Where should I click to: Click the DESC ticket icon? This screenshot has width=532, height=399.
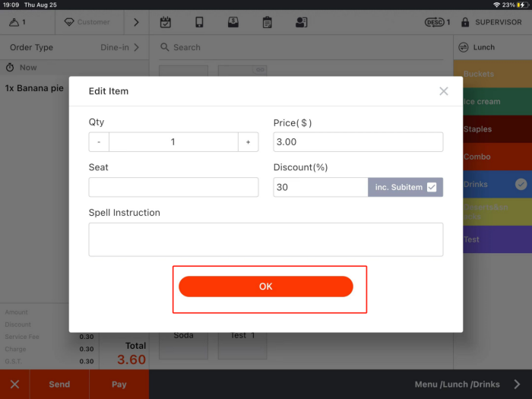coord(436,22)
